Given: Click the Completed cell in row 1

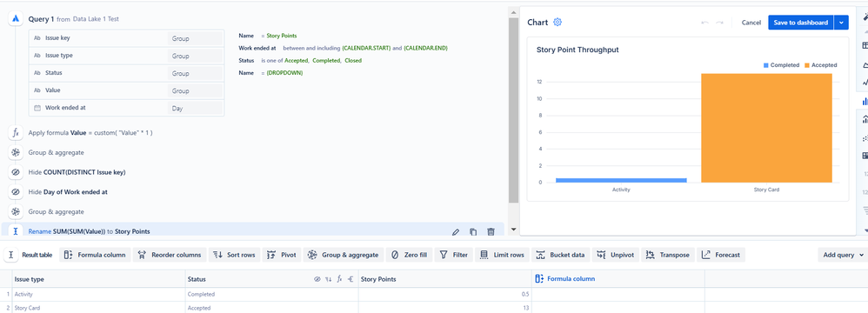Looking at the screenshot, I should coord(272,294).
